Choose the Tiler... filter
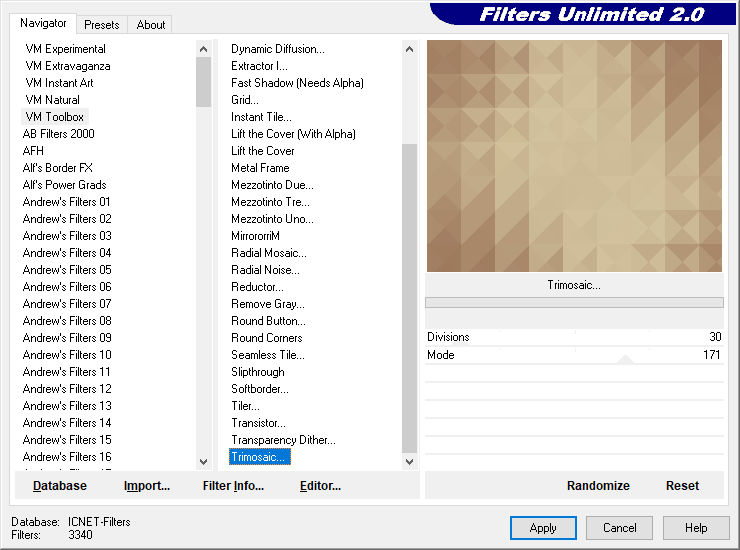 (245, 406)
